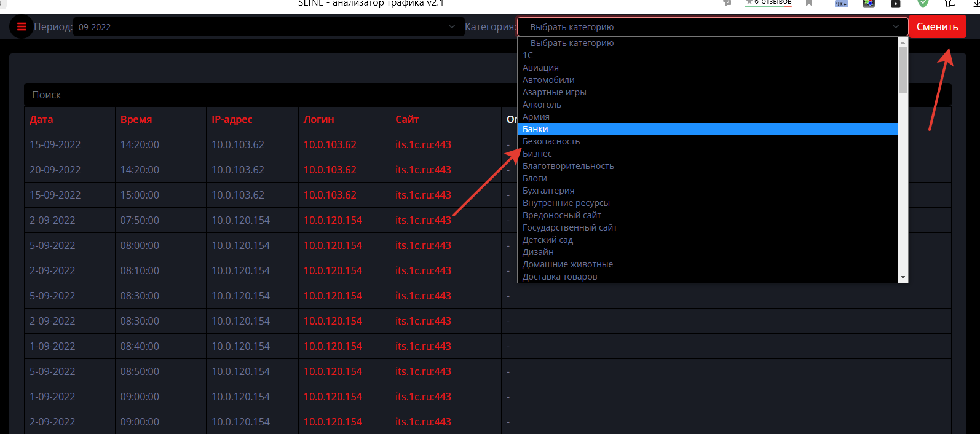This screenshot has height=434, width=980.
Task: Click the browser bookmark flag icon
Action: click(x=809, y=3)
